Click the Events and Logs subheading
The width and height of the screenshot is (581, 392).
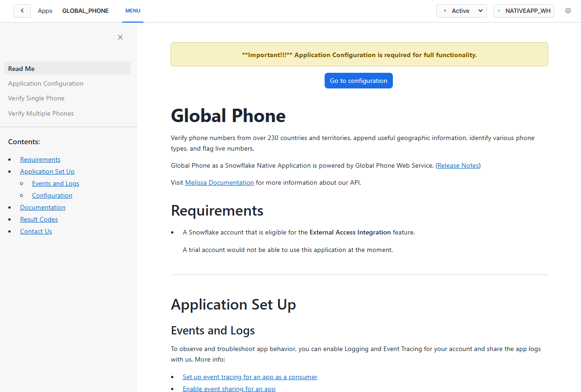213,330
